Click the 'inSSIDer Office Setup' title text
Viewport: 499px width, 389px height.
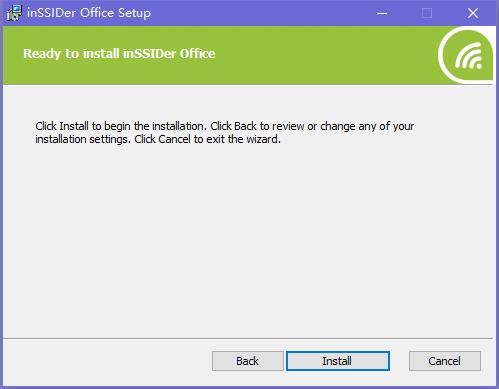[89, 13]
